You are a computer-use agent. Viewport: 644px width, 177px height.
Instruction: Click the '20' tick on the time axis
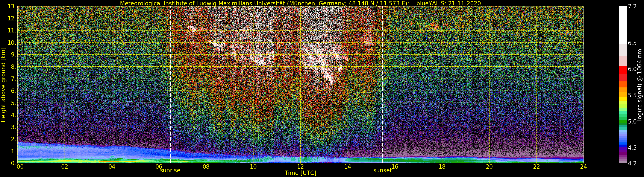(x=489, y=167)
